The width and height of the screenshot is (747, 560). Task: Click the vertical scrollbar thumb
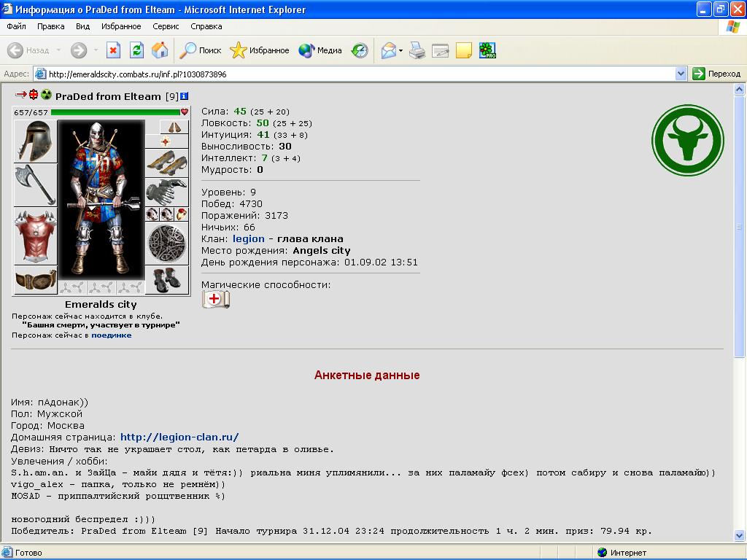[x=740, y=226]
